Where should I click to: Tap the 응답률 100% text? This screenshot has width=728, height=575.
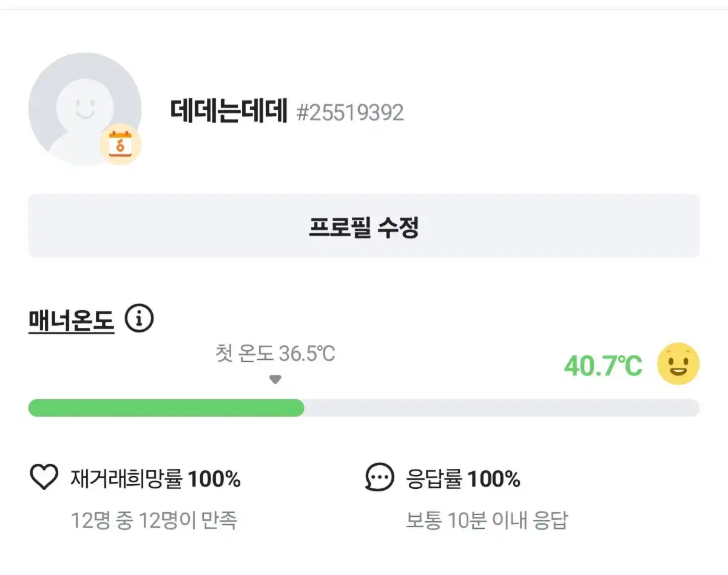click(463, 479)
